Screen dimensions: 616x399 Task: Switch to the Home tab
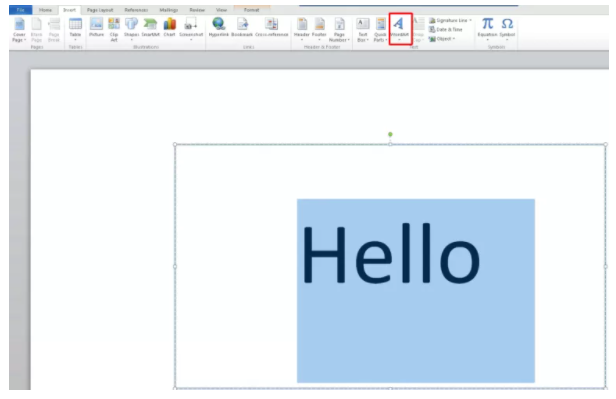click(45, 10)
